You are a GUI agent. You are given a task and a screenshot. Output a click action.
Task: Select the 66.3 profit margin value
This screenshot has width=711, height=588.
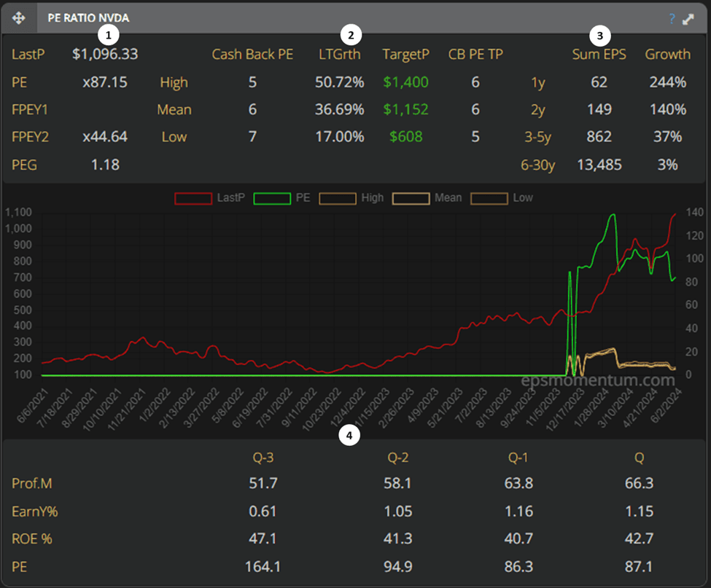coord(639,483)
